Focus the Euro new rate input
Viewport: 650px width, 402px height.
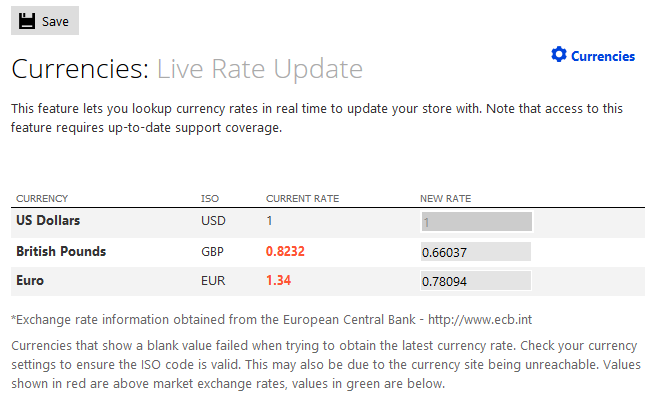point(475,281)
